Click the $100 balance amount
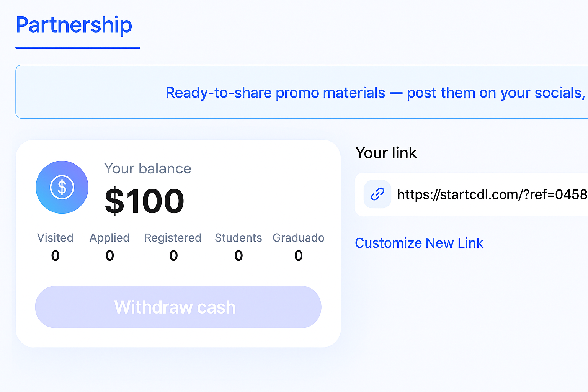 point(145,201)
